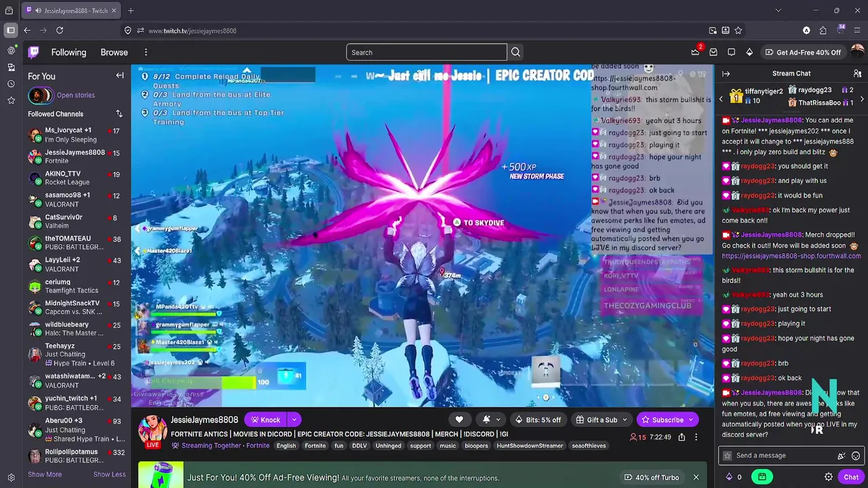Screen dimensions: 868x488
Task: Open the whispers speech bubble icon
Action: (x=732, y=52)
